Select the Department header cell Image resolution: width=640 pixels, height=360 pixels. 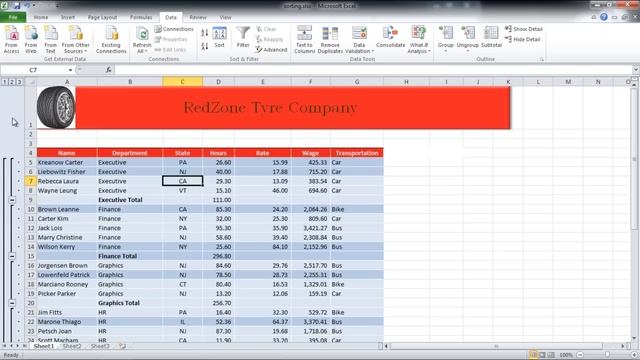tap(130, 153)
